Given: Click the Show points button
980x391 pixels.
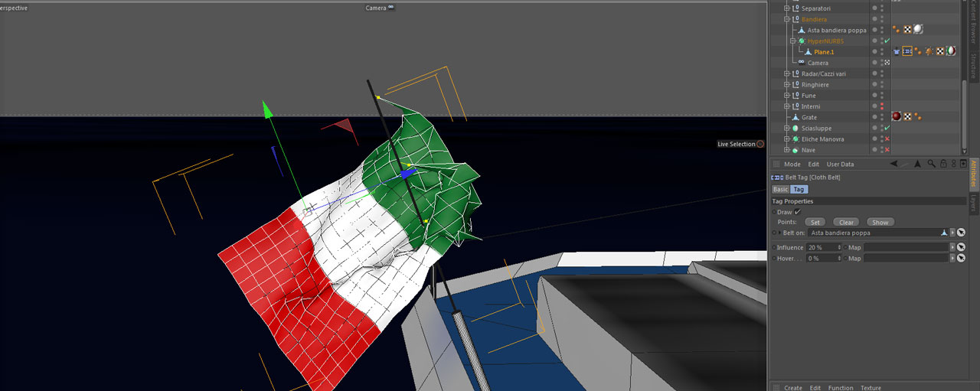Looking at the screenshot, I should [x=880, y=222].
